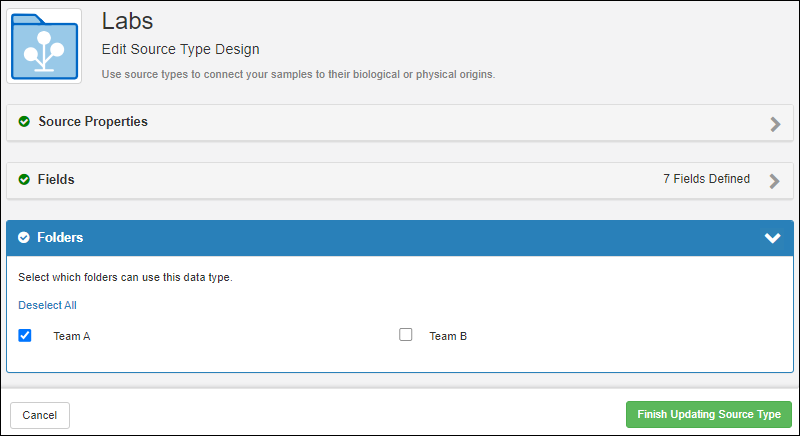Expand Source Properties using its right chevron

(774, 124)
